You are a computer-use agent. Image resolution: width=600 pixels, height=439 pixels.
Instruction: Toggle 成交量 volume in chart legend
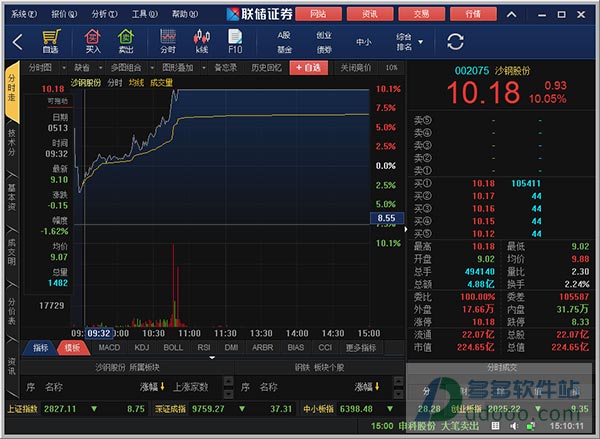pos(161,83)
